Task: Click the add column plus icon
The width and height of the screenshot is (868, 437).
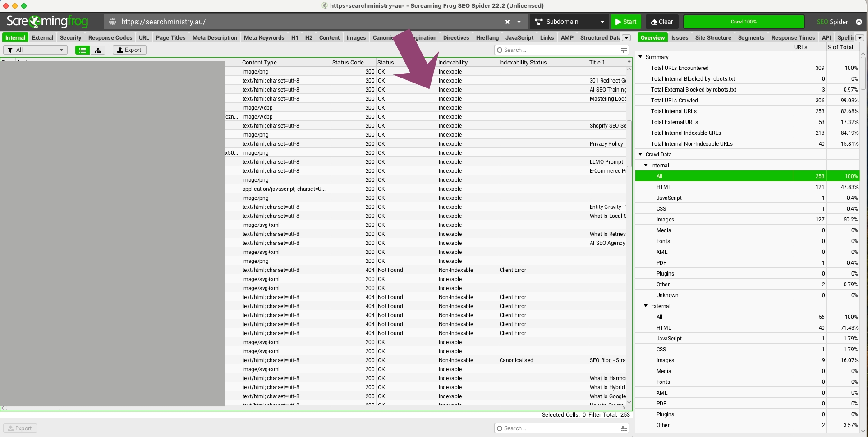Action: 629,61
